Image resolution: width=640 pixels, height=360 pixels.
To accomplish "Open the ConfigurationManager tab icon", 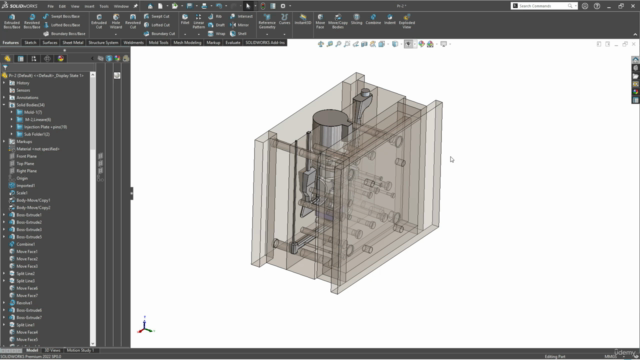I will [34, 59].
